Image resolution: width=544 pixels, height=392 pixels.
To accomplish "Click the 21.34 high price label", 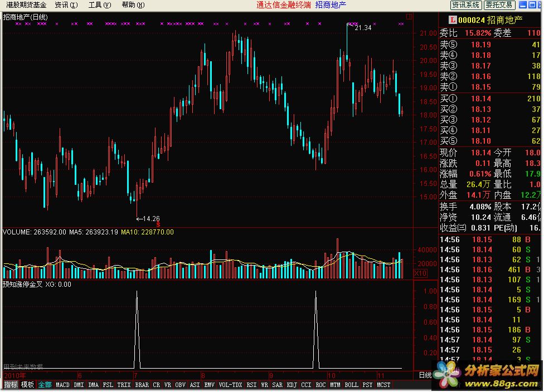I will (x=363, y=28).
